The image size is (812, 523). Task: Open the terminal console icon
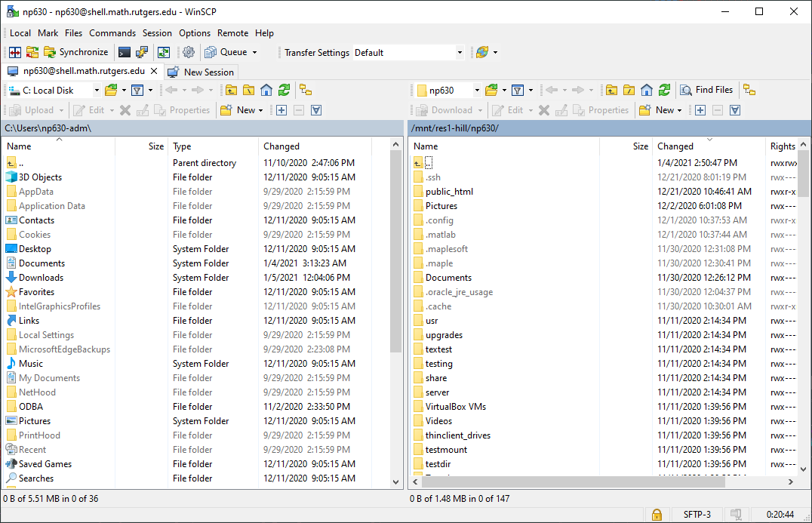click(125, 52)
